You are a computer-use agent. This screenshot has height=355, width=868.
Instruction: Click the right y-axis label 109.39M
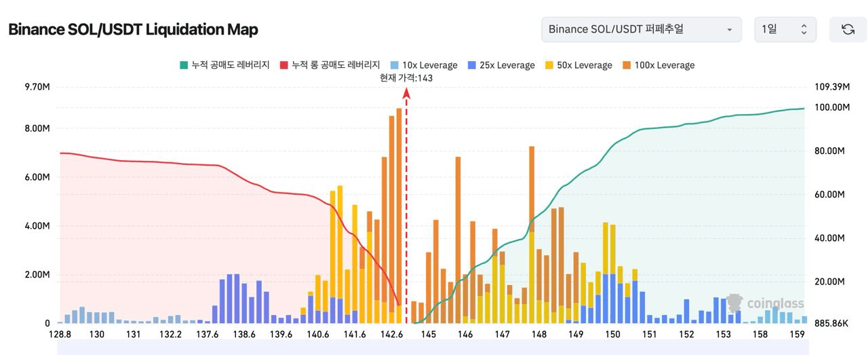pos(832,87)
